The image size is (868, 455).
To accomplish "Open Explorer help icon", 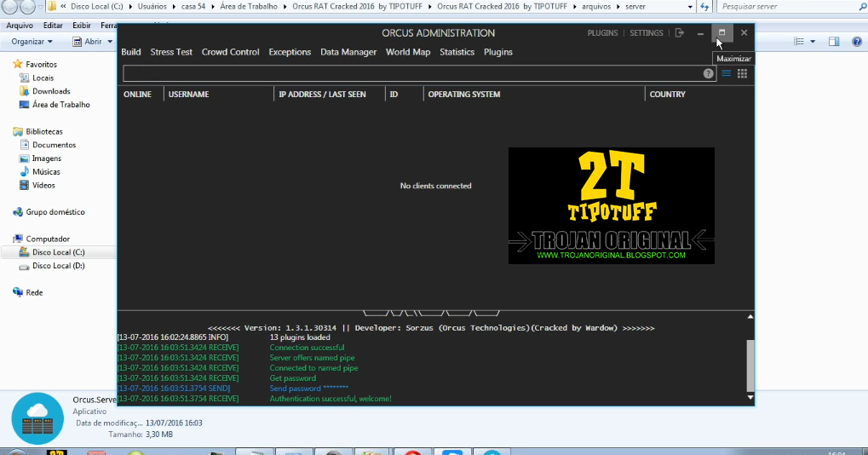I will [x=857, y=42].
